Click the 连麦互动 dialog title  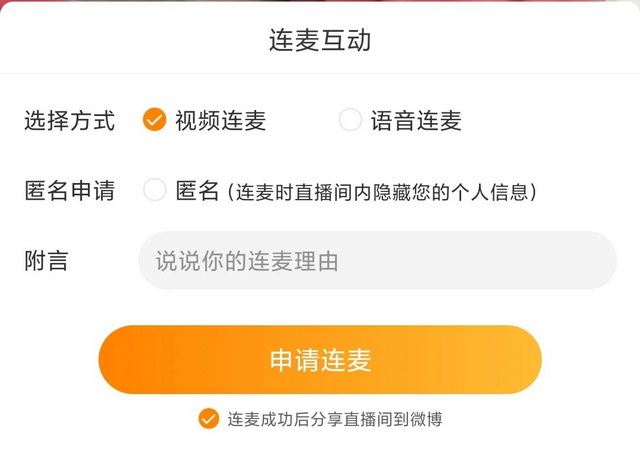(320, 40)
